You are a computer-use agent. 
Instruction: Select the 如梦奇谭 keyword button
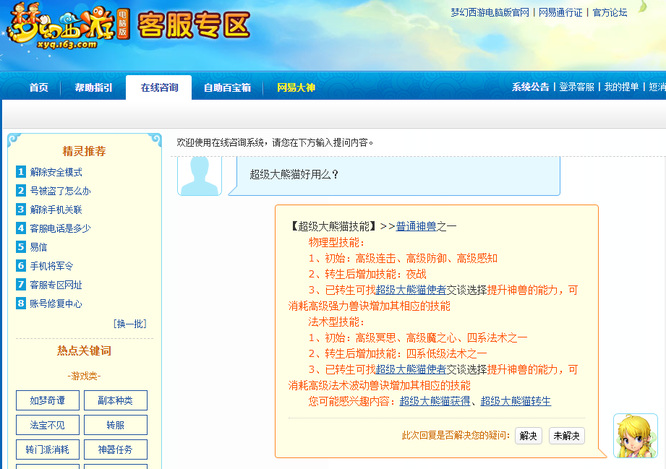pos(48,400)
